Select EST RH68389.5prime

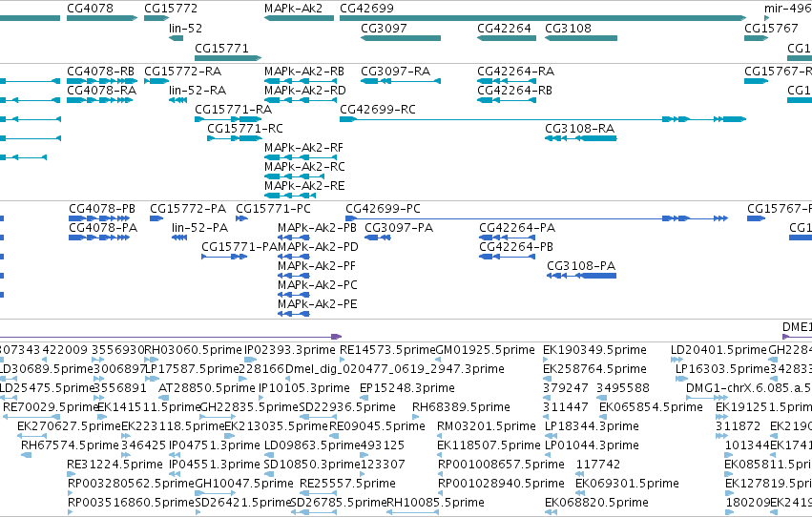461,408
